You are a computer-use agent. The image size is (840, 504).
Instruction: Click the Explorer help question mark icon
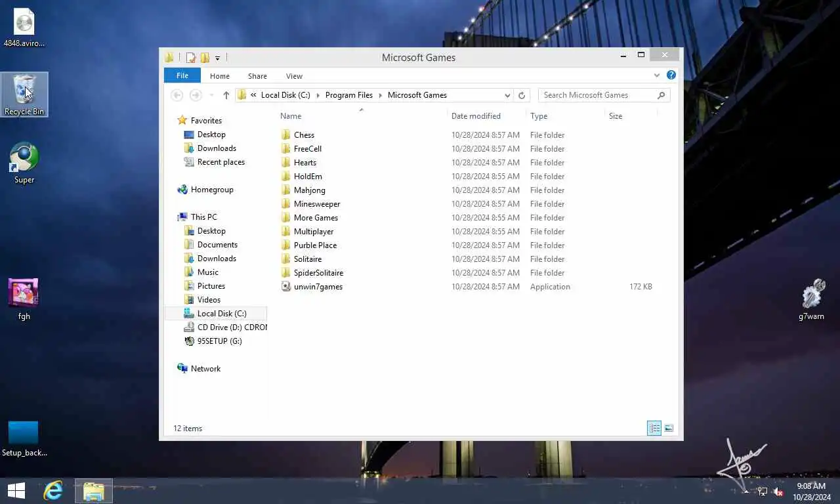pyautogui.click(x=671, y=75)
